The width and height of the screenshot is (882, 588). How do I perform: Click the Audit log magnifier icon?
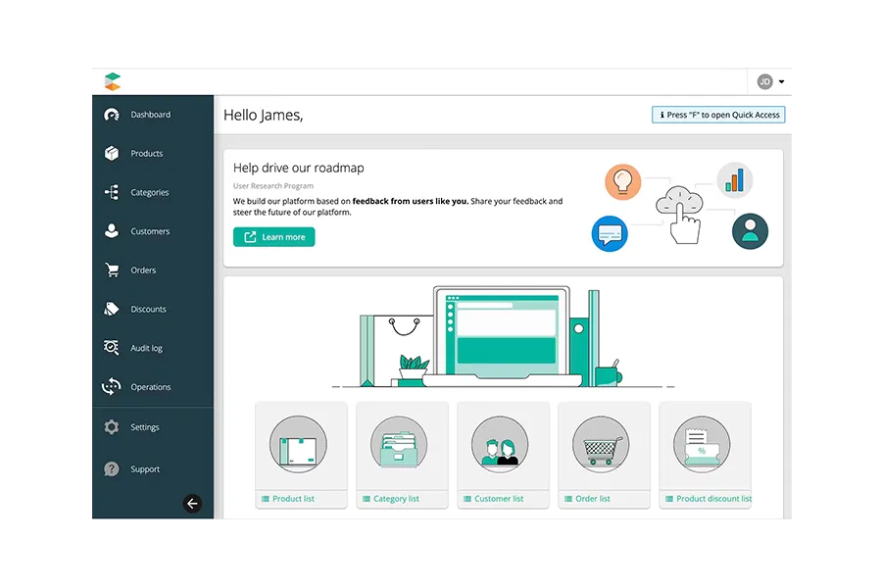pos(112,348)
